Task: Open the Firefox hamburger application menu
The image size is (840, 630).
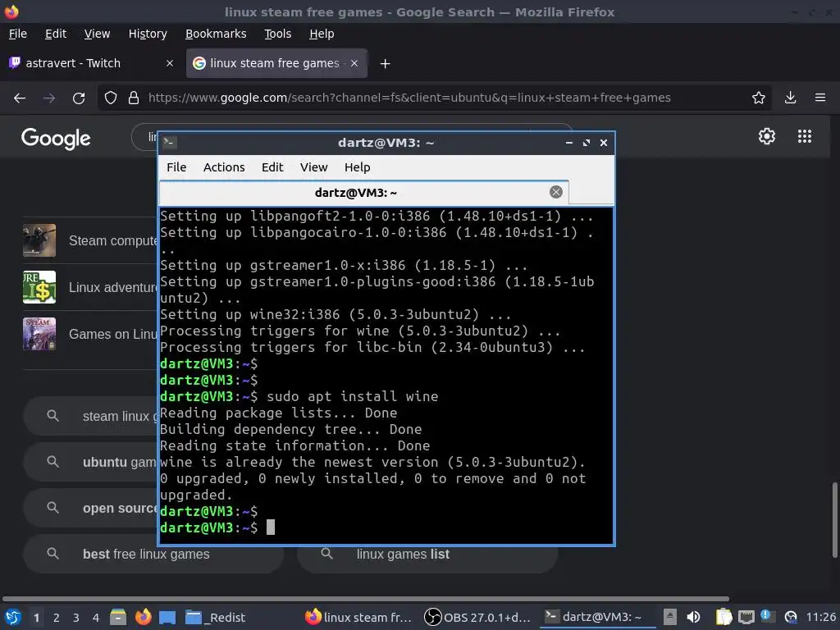Action: coord(820,98)
